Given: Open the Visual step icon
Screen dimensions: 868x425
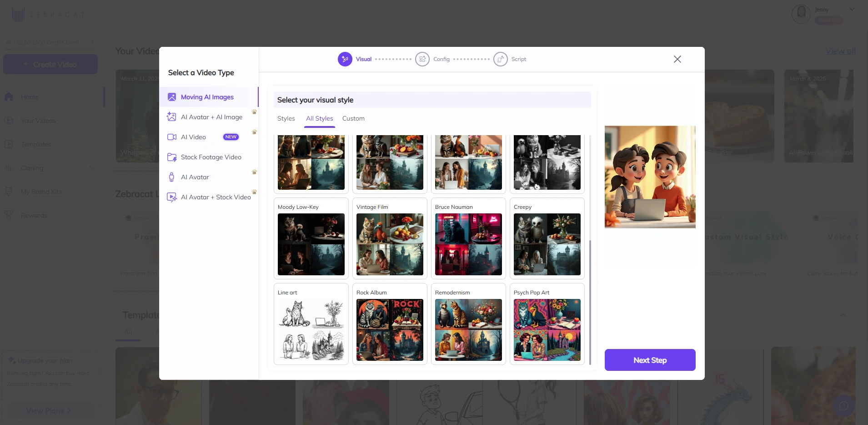Looking at the screenshot, I should (345, 59).
